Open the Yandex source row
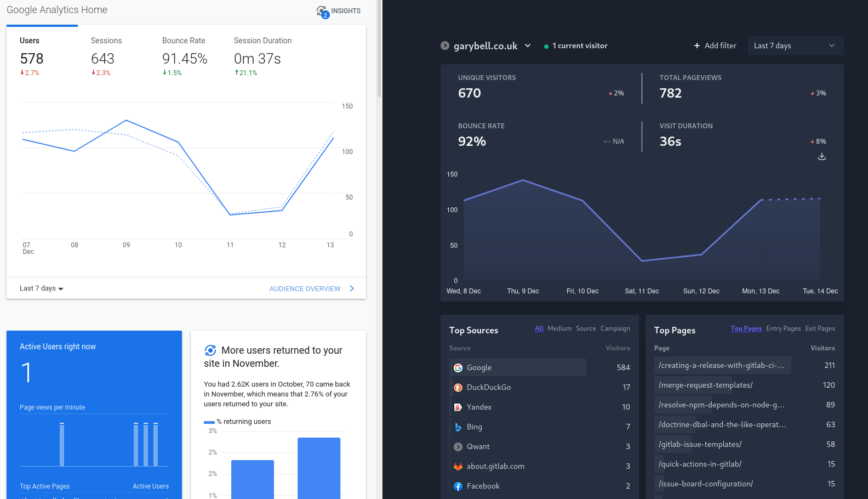This screenshot has width=868, height=499. pos(540,407)
